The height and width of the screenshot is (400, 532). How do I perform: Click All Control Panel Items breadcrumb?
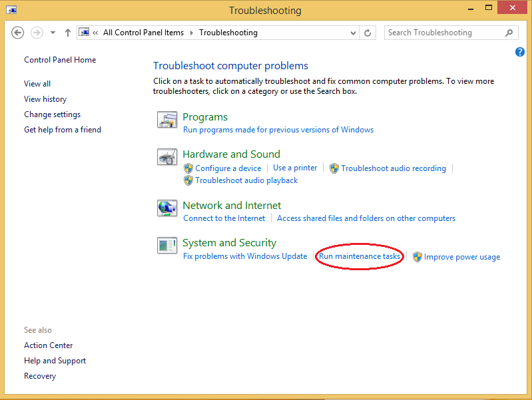[143, 33]
